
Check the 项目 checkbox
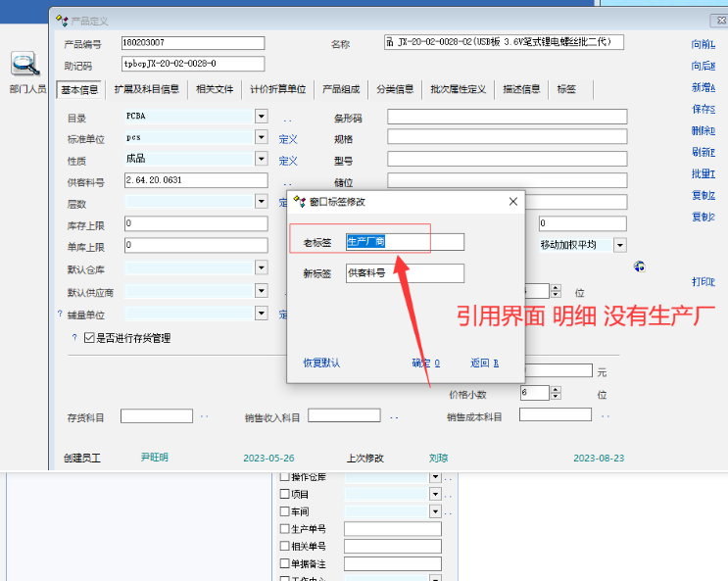tap(285, 495)
